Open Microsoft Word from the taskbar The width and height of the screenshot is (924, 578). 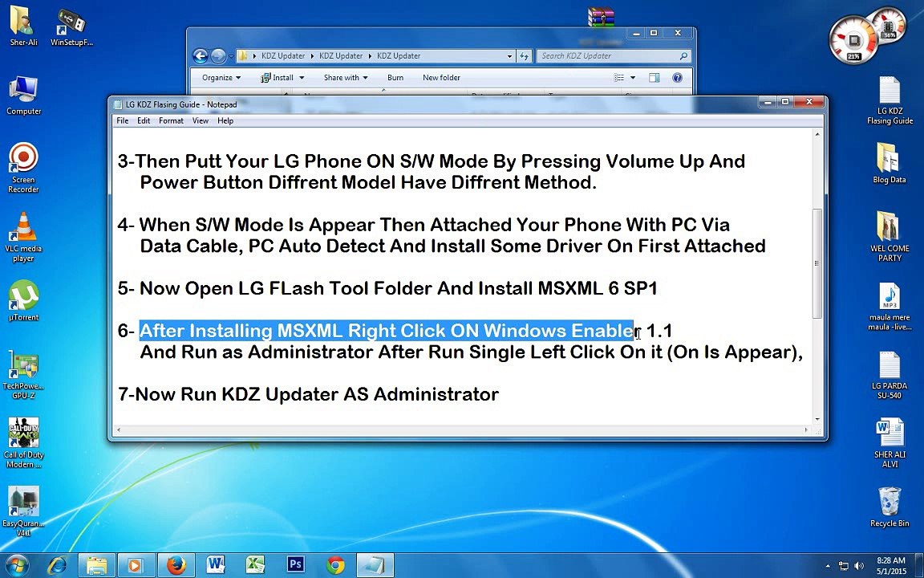coord(216,565)
